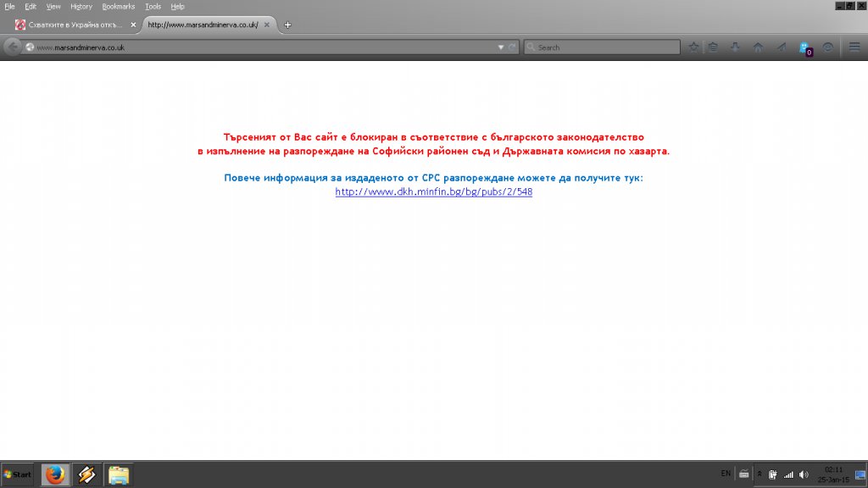Click the address bar showing marsandminerva.co.uk
The height and width of the screenshot is (488, 868).
[x=265, y=47]
